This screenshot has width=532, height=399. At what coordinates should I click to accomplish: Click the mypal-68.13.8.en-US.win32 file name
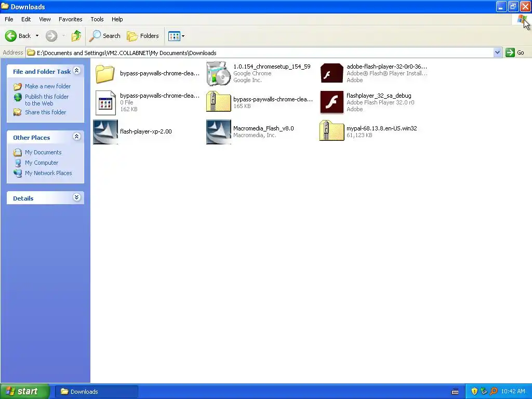[382, 128]
